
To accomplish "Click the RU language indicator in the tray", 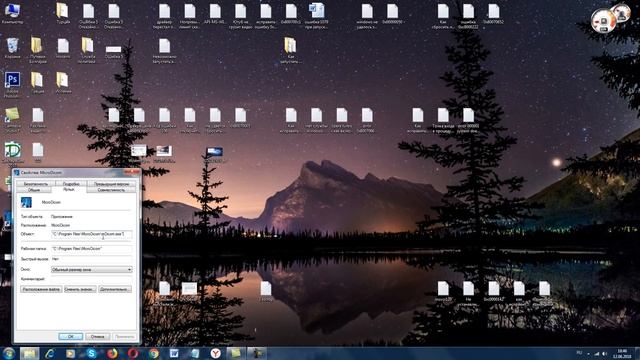I will tap(579, 352).
